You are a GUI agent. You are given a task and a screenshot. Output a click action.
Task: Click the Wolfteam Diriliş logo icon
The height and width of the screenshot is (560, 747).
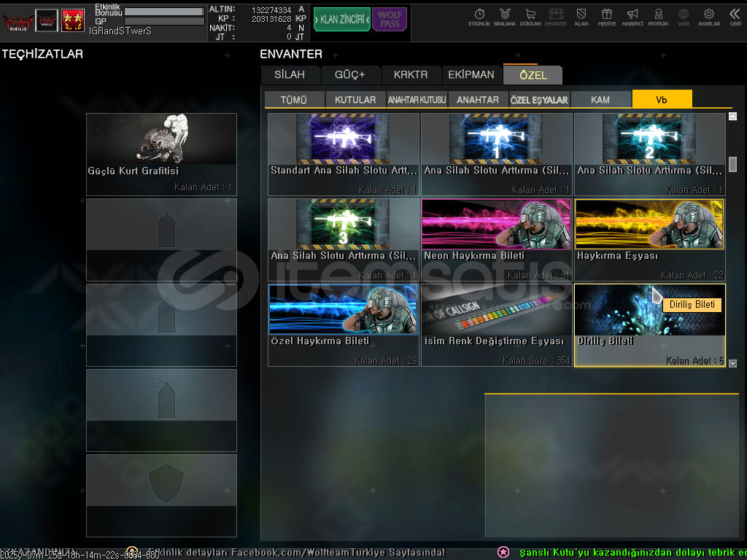[x=18, y=20]
